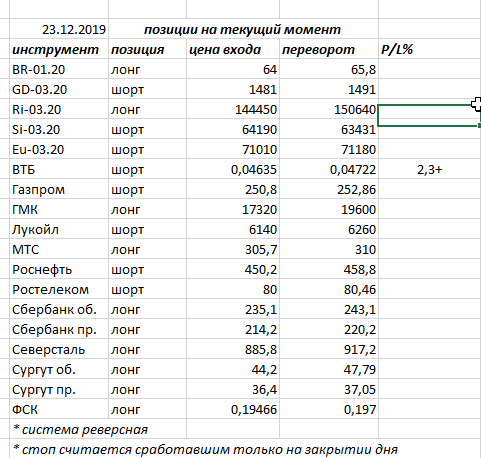Select the Северсталь entry price 885,8
The width and height of the screenshot is (481, 458).
[x=233, y=349]
